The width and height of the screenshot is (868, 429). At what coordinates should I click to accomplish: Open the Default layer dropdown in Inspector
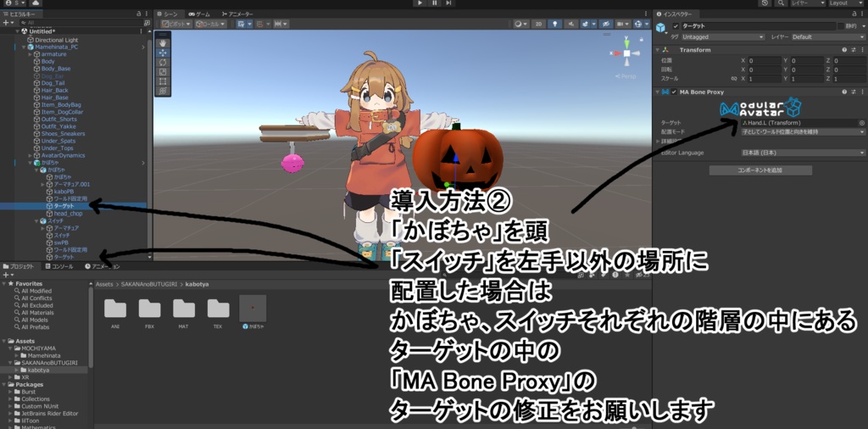827,37
